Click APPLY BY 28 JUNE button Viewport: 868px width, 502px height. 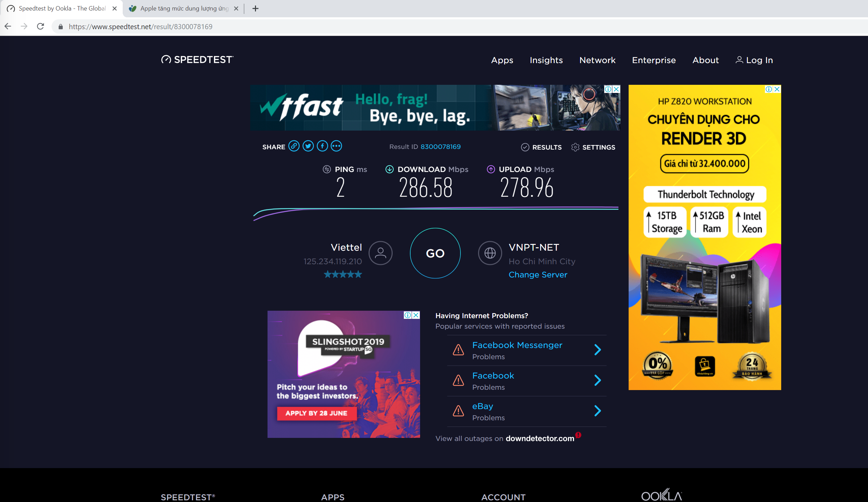point(317,413)
